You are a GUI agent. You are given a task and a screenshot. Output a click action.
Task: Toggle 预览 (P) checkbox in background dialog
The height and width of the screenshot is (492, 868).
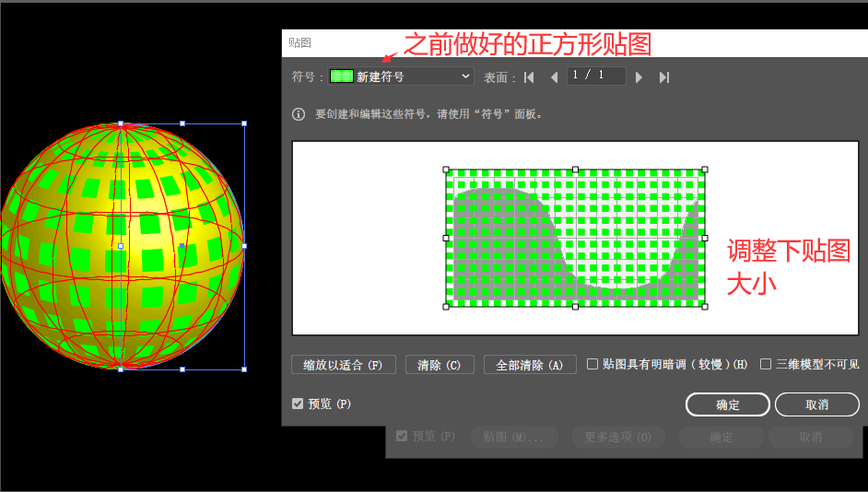point(402,436)
